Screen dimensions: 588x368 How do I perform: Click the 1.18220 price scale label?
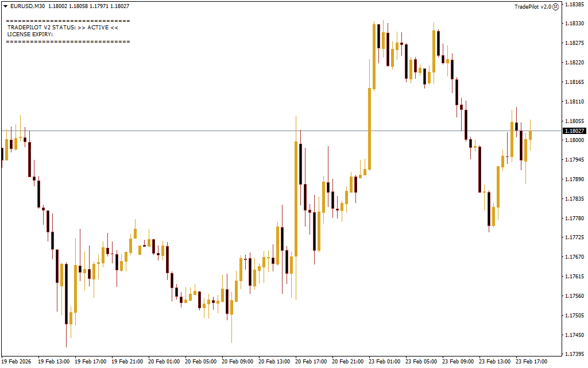tap(574, 63)
